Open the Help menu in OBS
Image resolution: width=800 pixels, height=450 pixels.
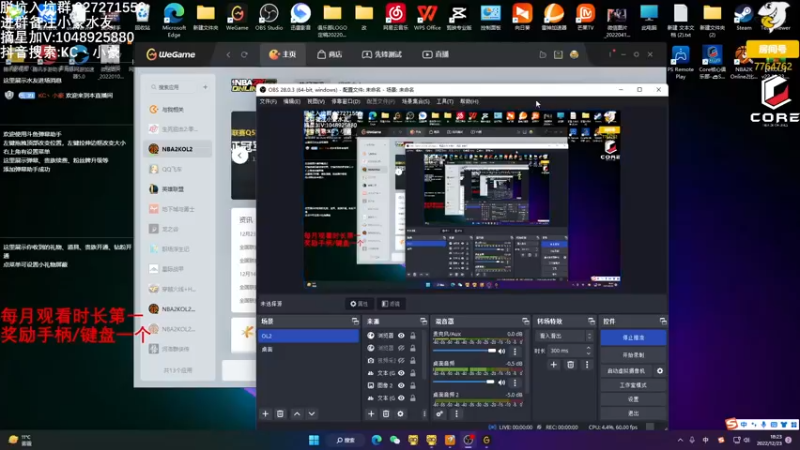tap(469, 102)
